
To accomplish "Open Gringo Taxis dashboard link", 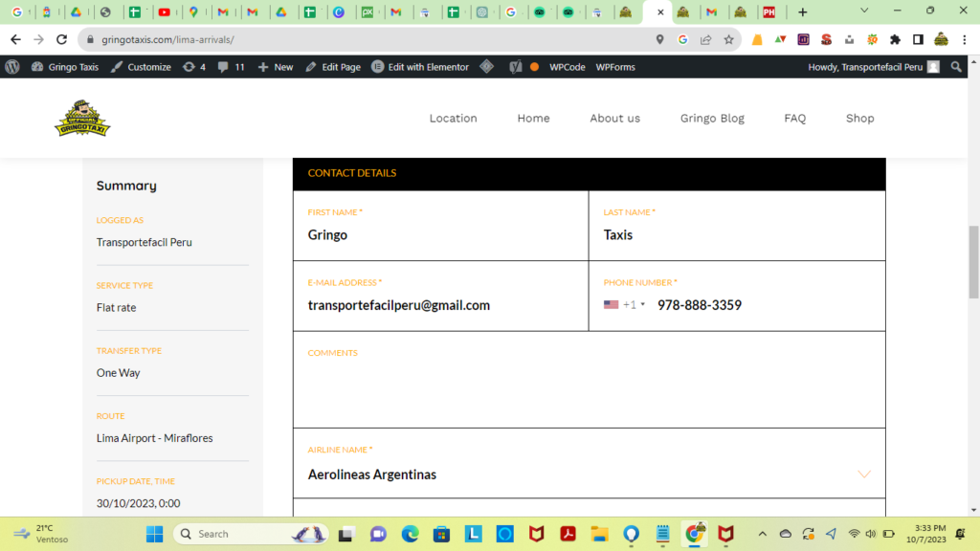I will (x=65, y=67).
